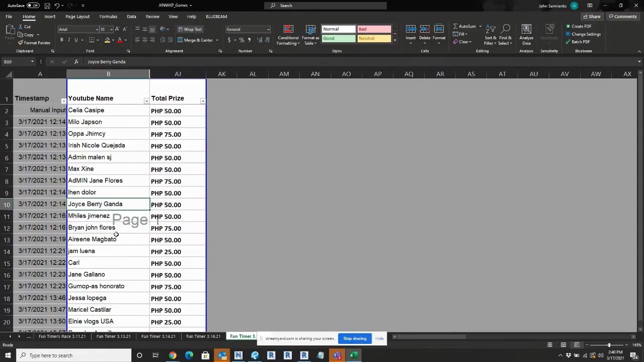Apply the Good cell style
Screen dimensions: 644x362
[339, 38]
